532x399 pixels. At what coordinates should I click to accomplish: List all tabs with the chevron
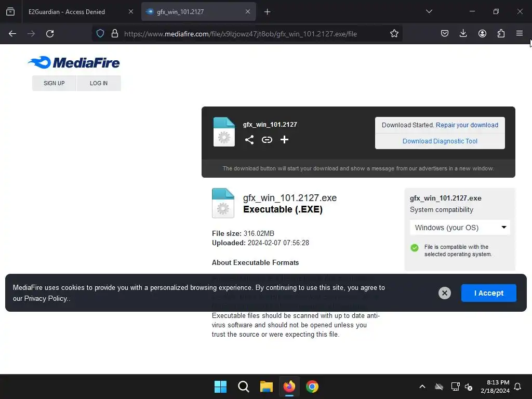429,11
